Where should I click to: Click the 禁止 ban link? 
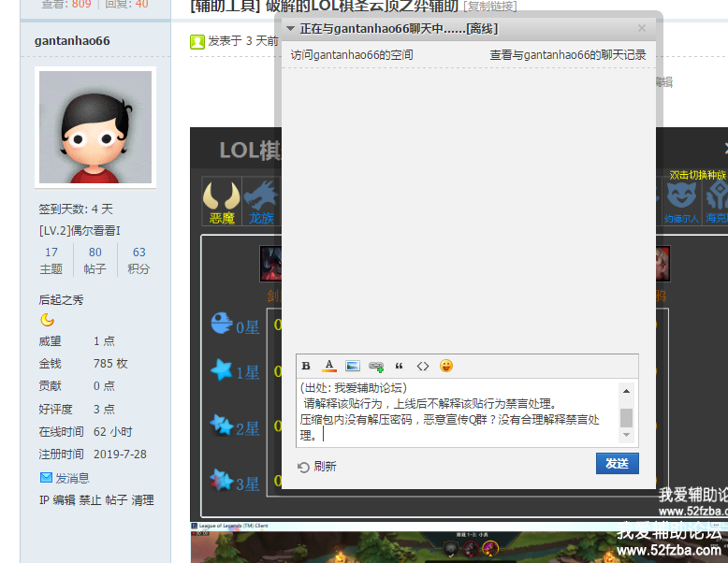pyautogui.click(x=90, y=500)
